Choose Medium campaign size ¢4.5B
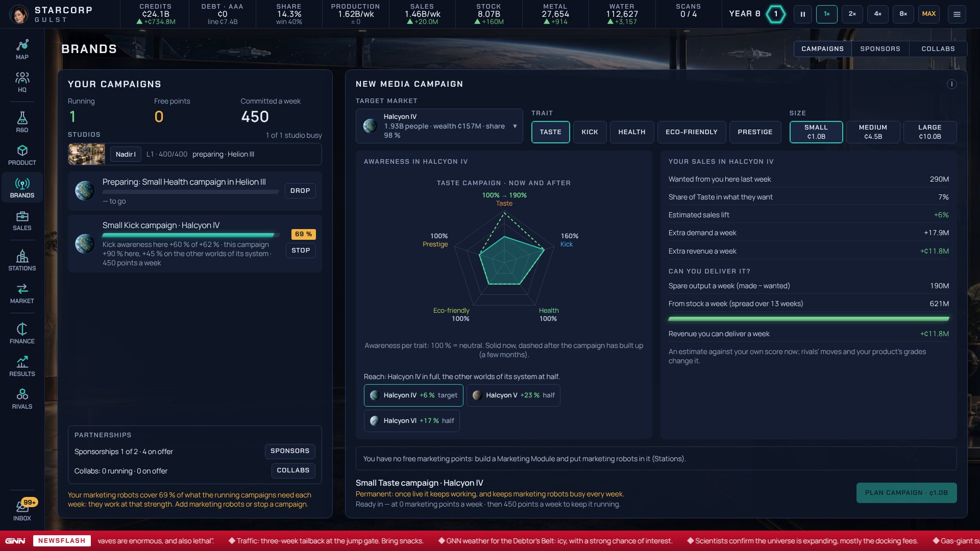 [x=873, y=132]
